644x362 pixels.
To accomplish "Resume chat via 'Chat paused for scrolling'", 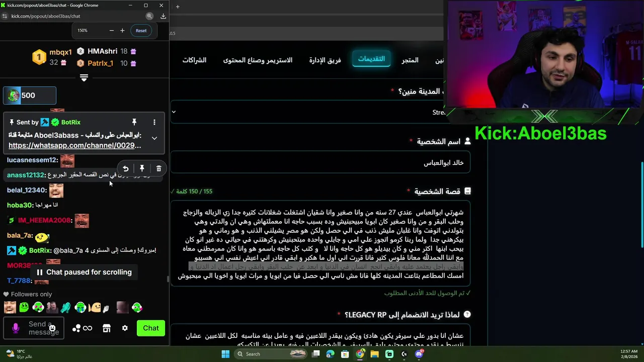I will [x=84, y=272].
